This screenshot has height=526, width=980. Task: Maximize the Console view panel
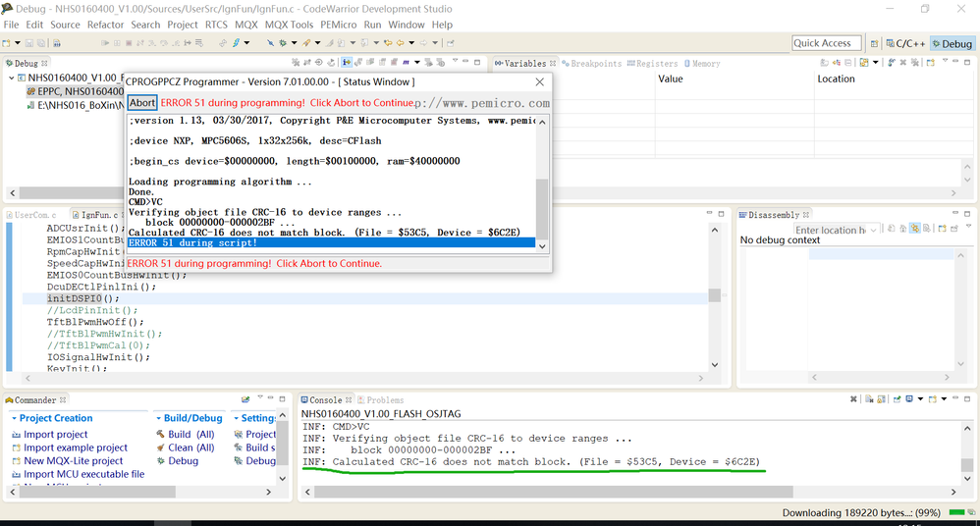tap(967, 398)
